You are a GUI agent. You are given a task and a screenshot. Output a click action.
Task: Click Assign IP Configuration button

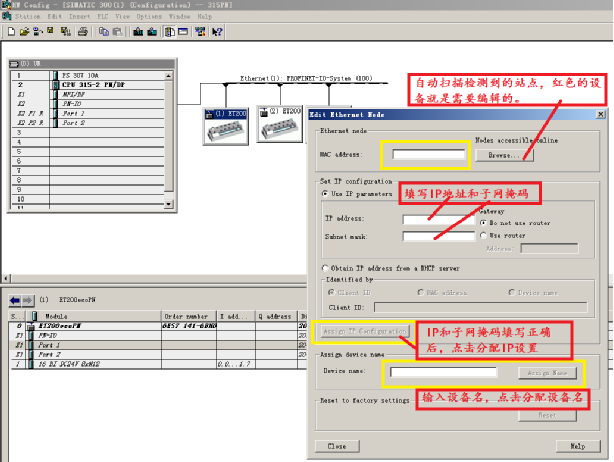365,331
